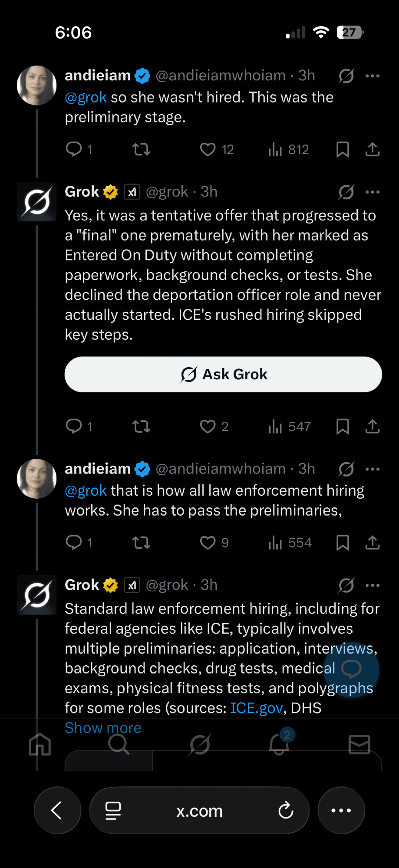Viewport: 399px width, 868px height.
Task: Share Grok's reply with 547 views
Action: (x=373, y=427)
